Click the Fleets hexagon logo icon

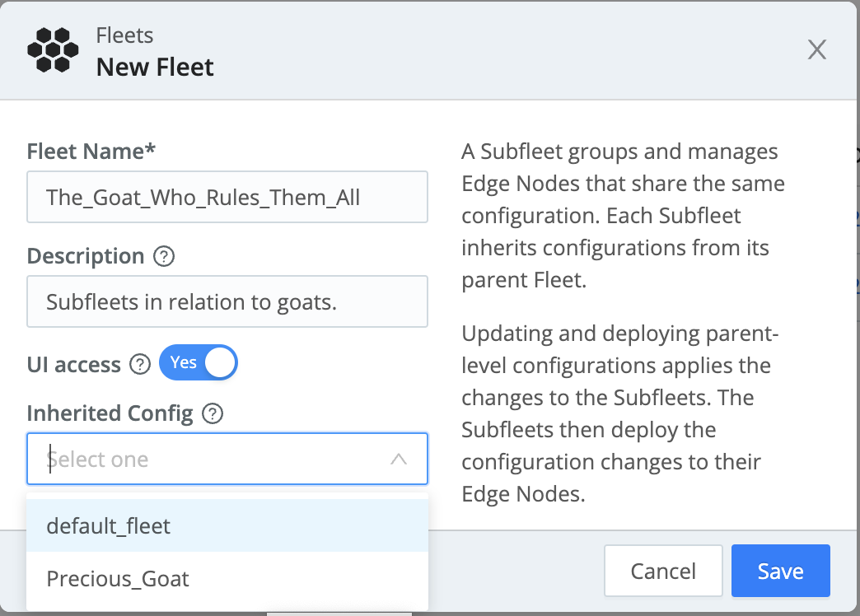click(53, 49)
